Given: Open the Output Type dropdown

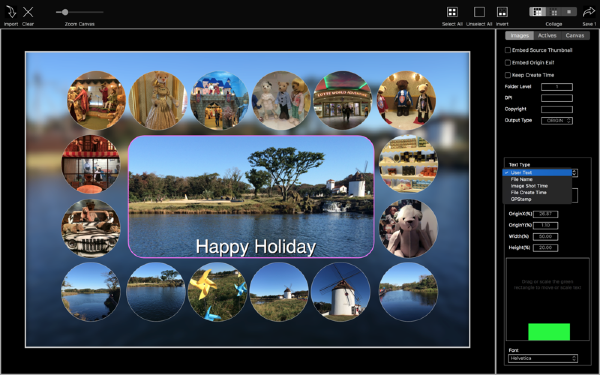Looking at the screenshot, I should click(557, 121).
